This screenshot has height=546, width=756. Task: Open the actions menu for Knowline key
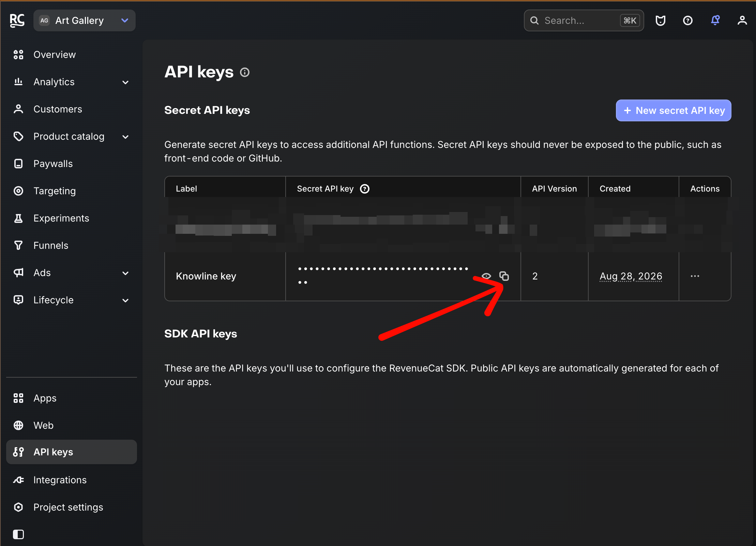(x=695, y=276)
